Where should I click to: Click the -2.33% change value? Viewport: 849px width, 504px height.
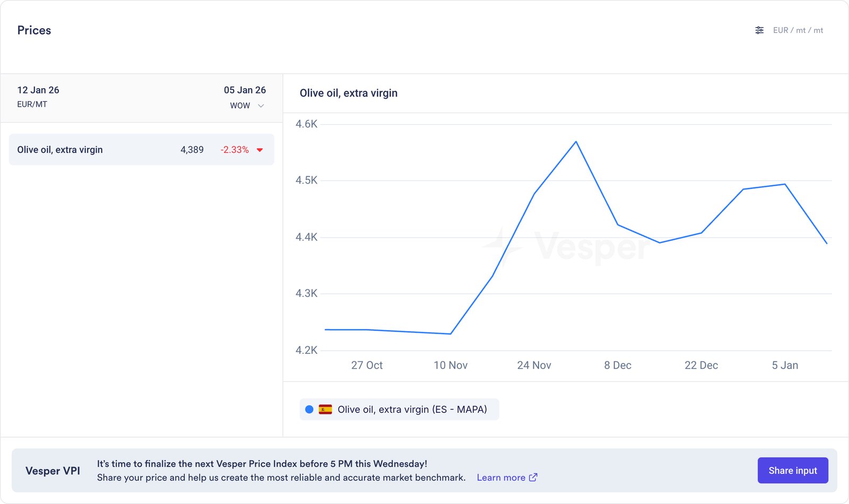tap(235, 150)
